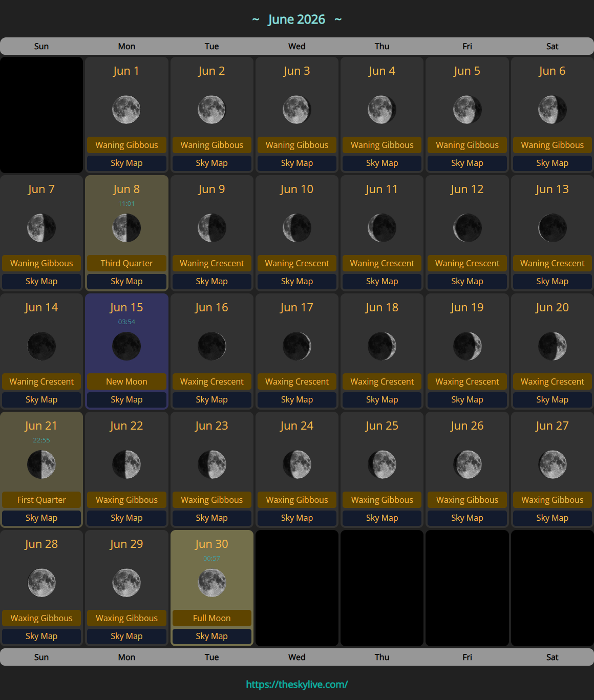This screenshot has height=700, width=594.
Task: Open the Sky Map for Jun 1
Action: tap(126, 163)
